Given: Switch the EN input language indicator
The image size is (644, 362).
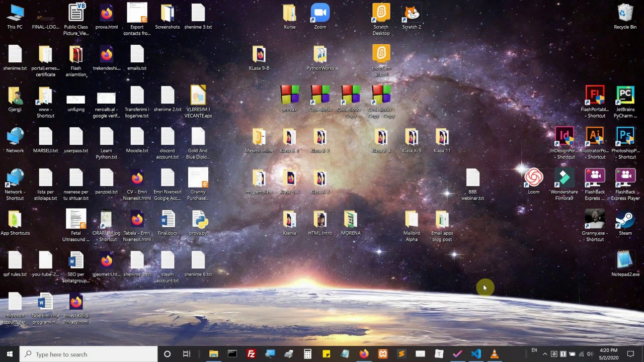Looking at the screenshot, I should pyautogui.click(x=534, y=350).
